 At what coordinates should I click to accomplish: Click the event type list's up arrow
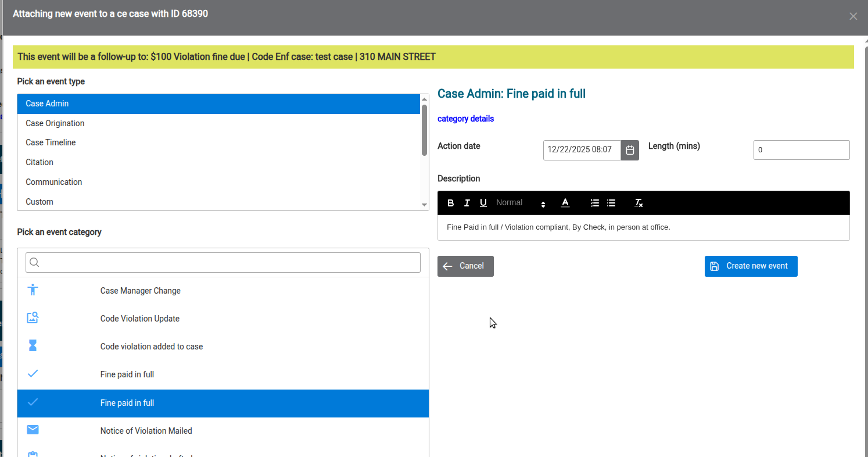(x=425, y=99)
